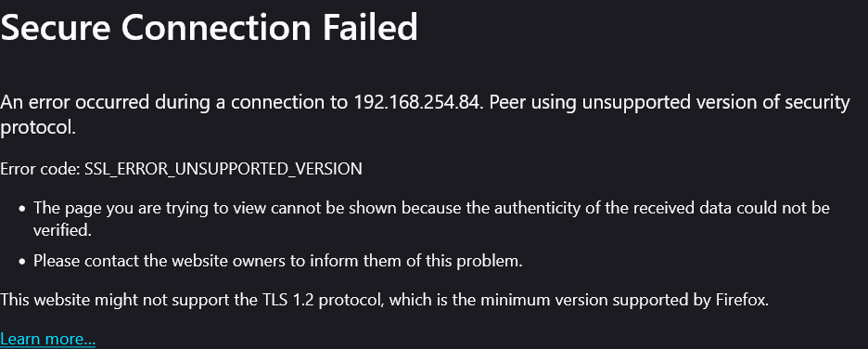Select the IP address 192.168.254.84
Viewport: 868px width, 349px height.
pyautogui.click(x=415, y=102)
